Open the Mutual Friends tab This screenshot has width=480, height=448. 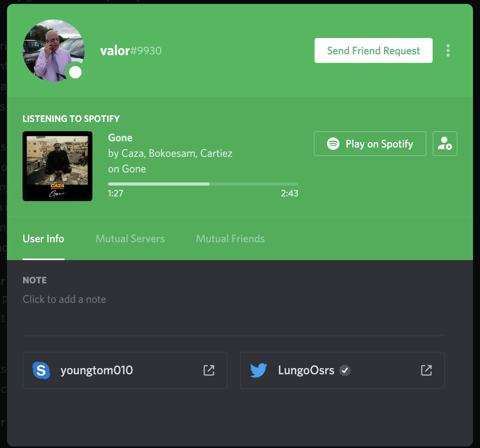[230, 238]
